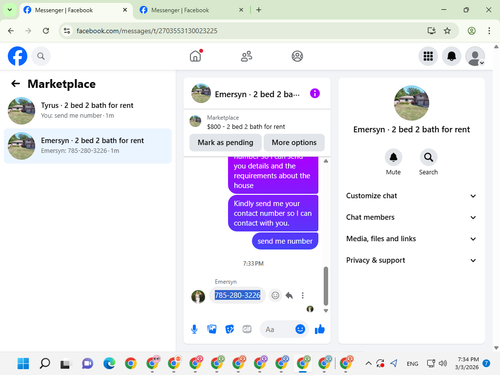Reload the page in browser toolbar

46,31
